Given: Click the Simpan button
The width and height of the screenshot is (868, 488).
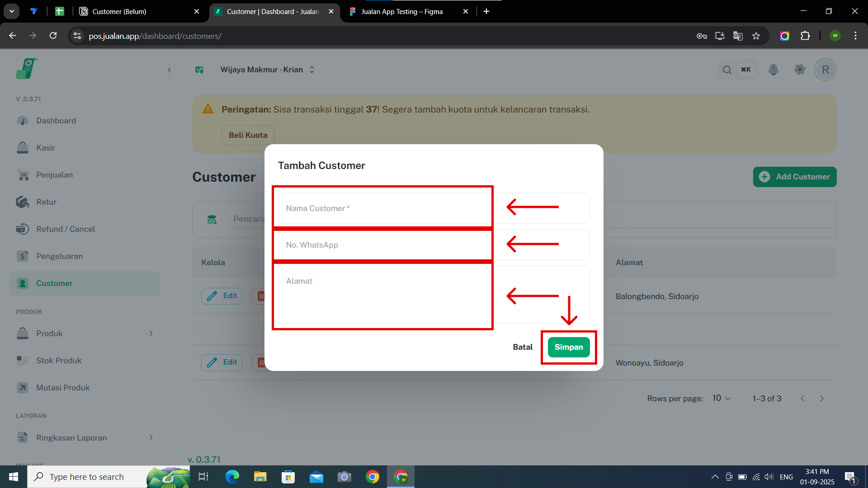Looking at the screenshot, I should [x=568, y=347].
